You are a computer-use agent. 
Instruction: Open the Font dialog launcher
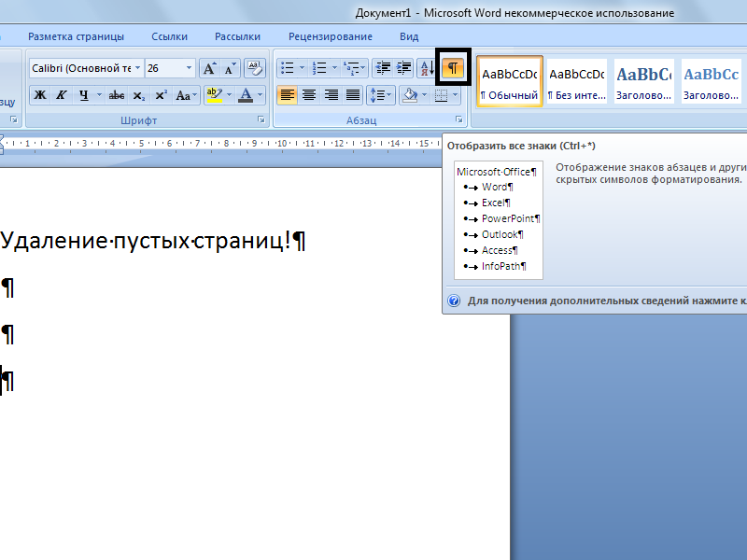pos(261,119)
